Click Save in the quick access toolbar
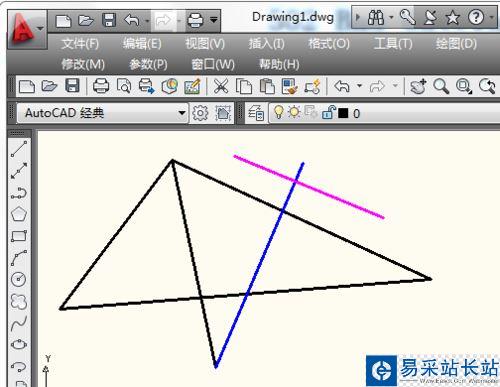The height and width of the screenshot is (387, 500). click(x=109, y=20)
